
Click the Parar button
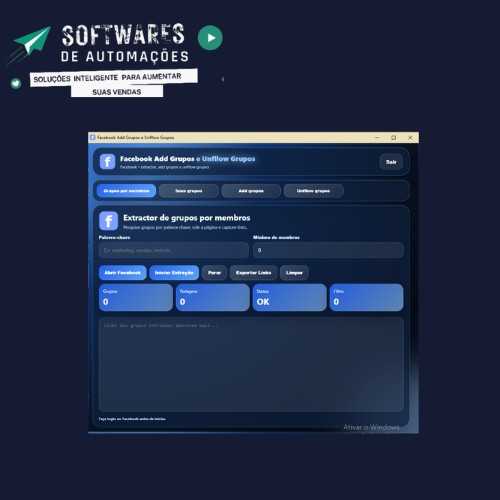(x=214, y=273)
